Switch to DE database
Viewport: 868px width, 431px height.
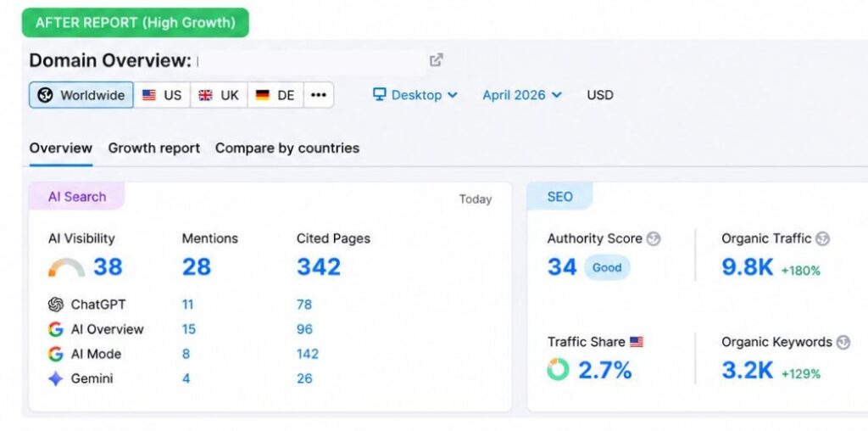pos(275,95)
